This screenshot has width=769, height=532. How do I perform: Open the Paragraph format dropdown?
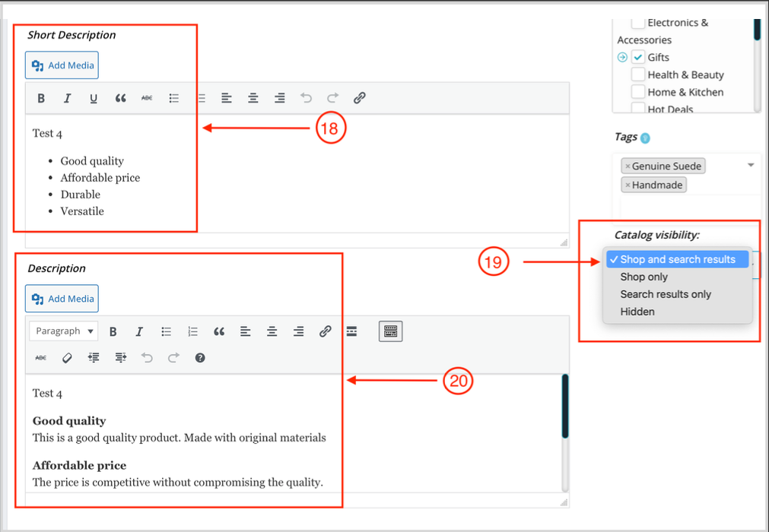(65, 331)
